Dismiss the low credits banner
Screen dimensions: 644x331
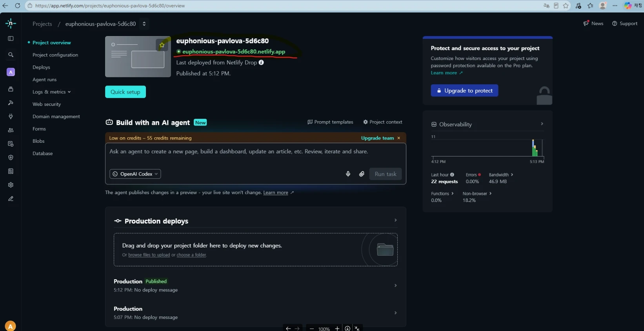tap(399, 138)
